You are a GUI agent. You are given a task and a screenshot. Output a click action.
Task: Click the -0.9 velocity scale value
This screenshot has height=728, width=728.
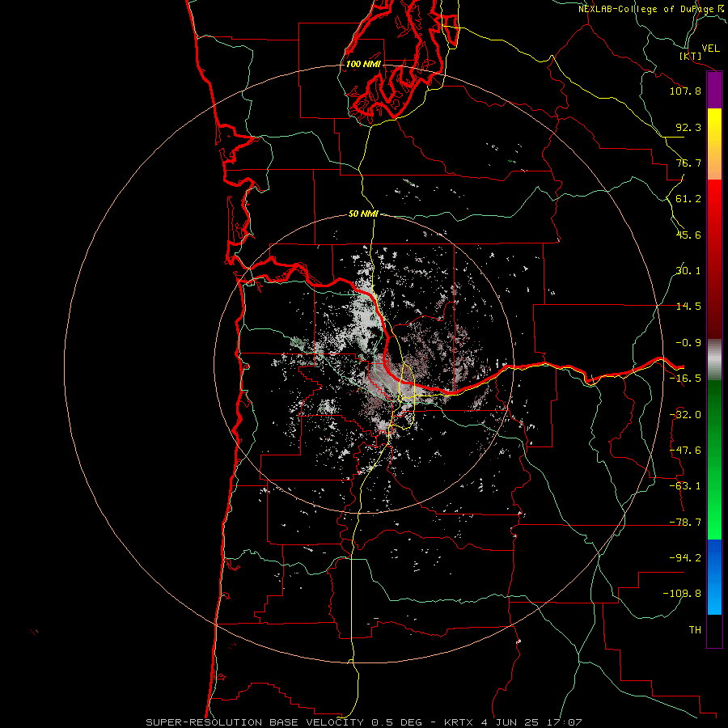click(688, 343)
